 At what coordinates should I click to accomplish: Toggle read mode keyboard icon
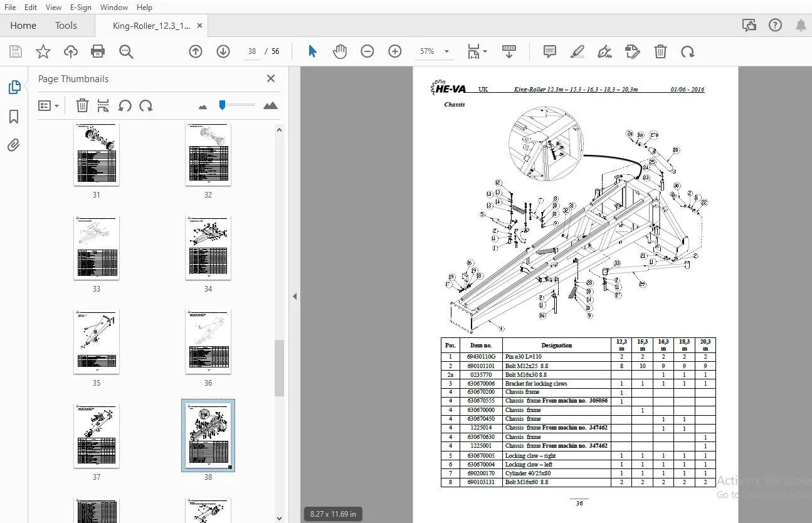click(509, 51)
